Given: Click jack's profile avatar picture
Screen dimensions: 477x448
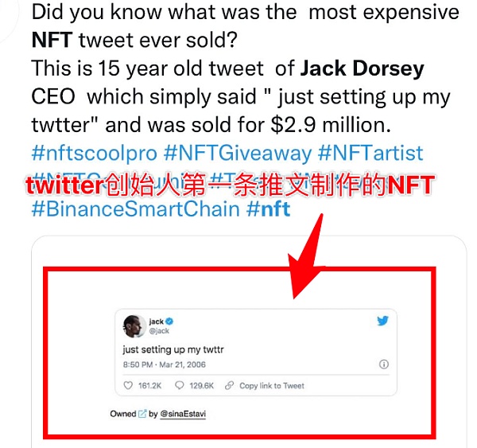Looking at the screenshot, I should [x=132, y=325].
